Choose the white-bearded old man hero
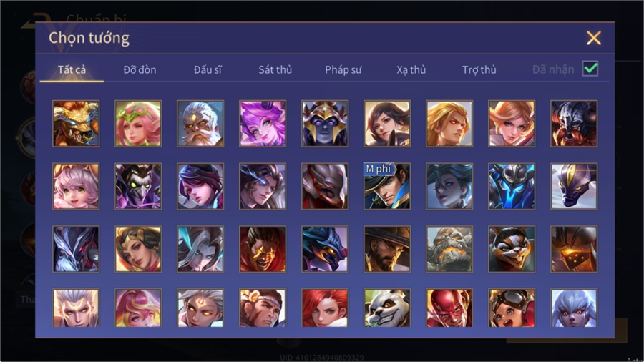Image resolution: width=644 pixels, height=362 pixels. pos(200,124)
